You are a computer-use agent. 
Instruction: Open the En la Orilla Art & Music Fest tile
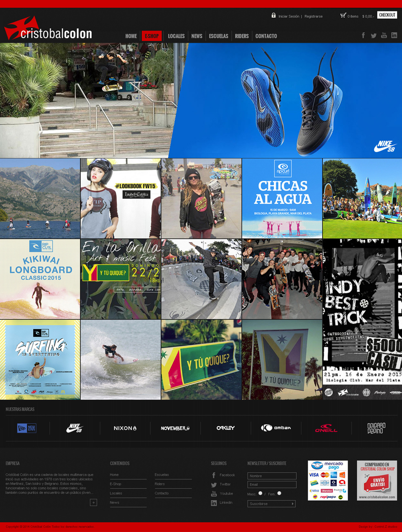121,279
